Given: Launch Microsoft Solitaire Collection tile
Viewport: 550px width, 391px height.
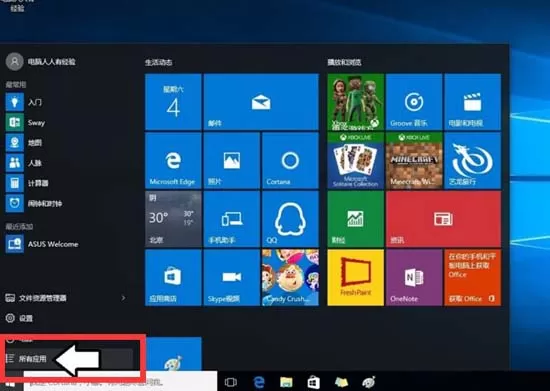Looking at the screenshot, I should click(x=356, y=160).
